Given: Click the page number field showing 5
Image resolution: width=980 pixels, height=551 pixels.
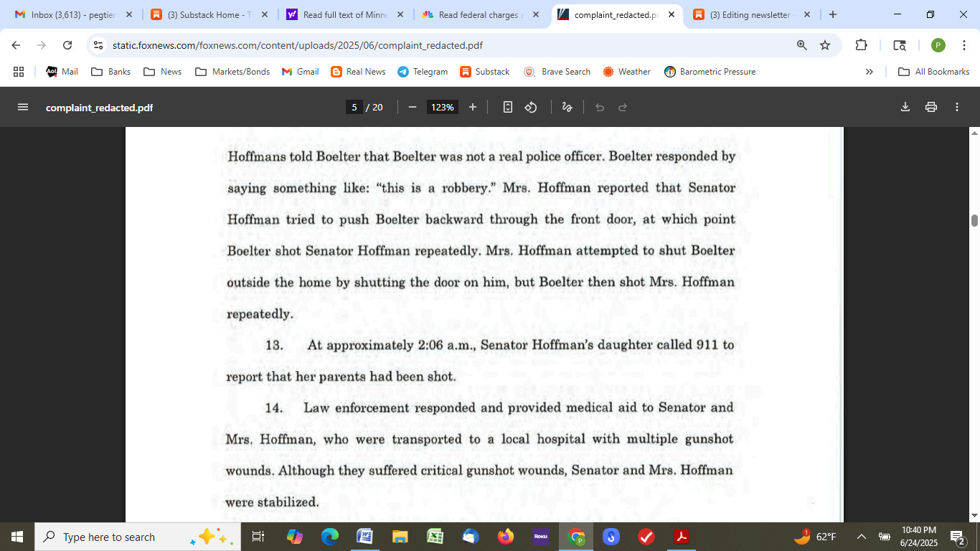Looking at the screenshot, I should 353,107.
